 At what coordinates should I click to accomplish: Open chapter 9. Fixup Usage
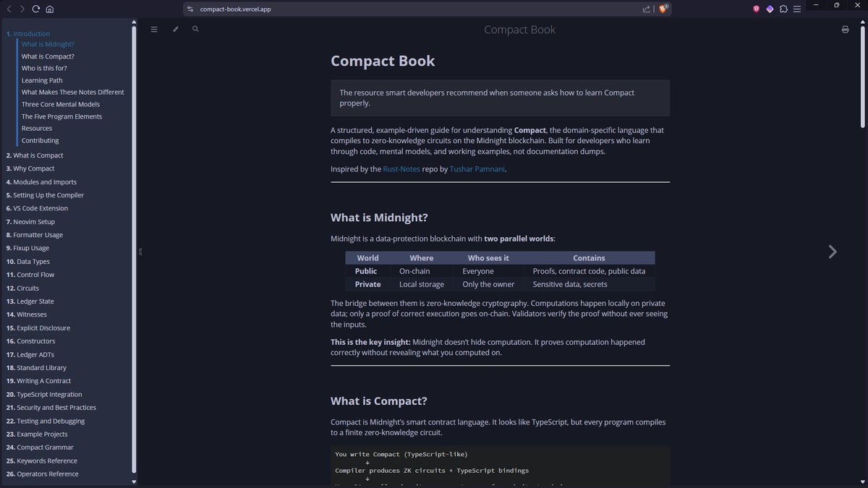pos(28,248)
